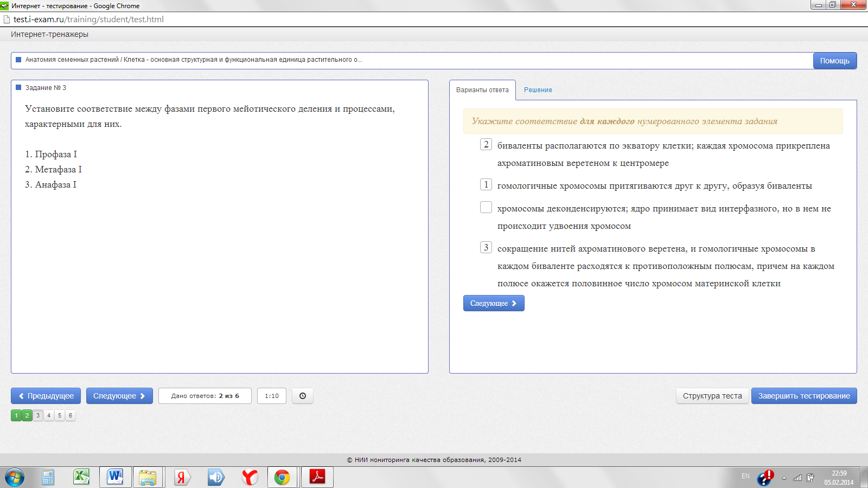The width and height of the screenshot is (868, 488).
Task: Open the Решение tab
Action: 538,90
